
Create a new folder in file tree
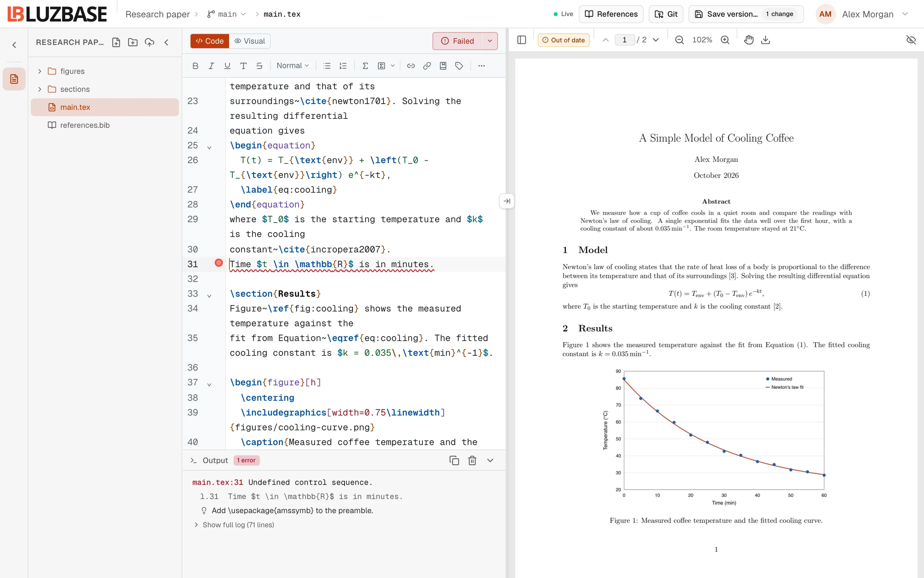tap(133, 42)
